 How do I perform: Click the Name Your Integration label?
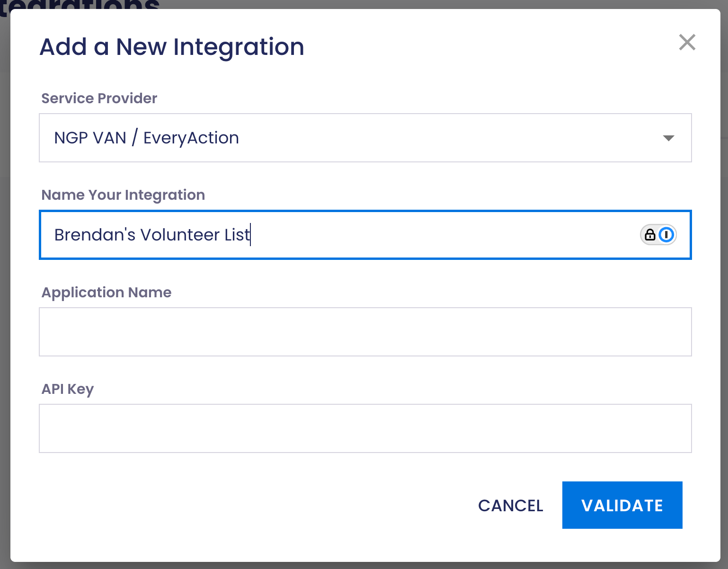coord(123,195)
